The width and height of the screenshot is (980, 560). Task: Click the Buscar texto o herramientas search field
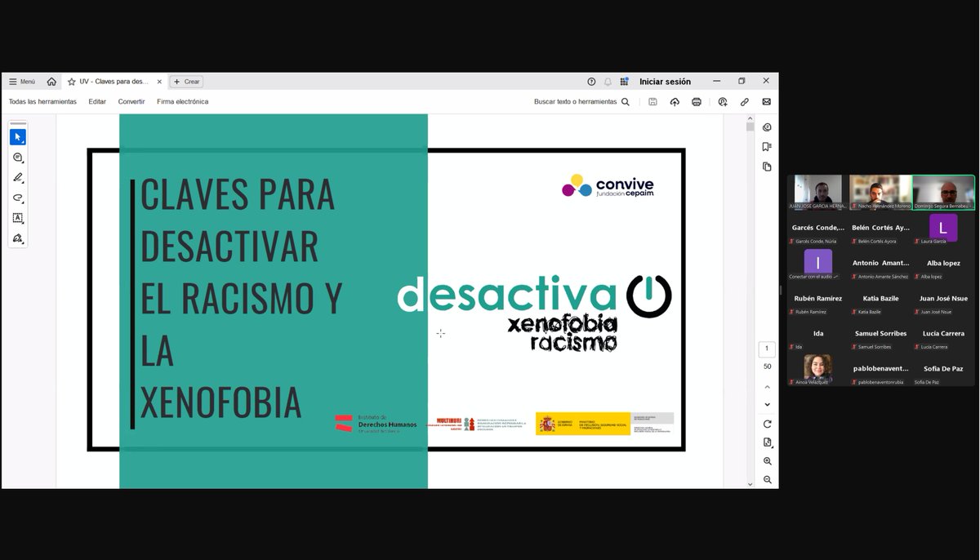581,102
